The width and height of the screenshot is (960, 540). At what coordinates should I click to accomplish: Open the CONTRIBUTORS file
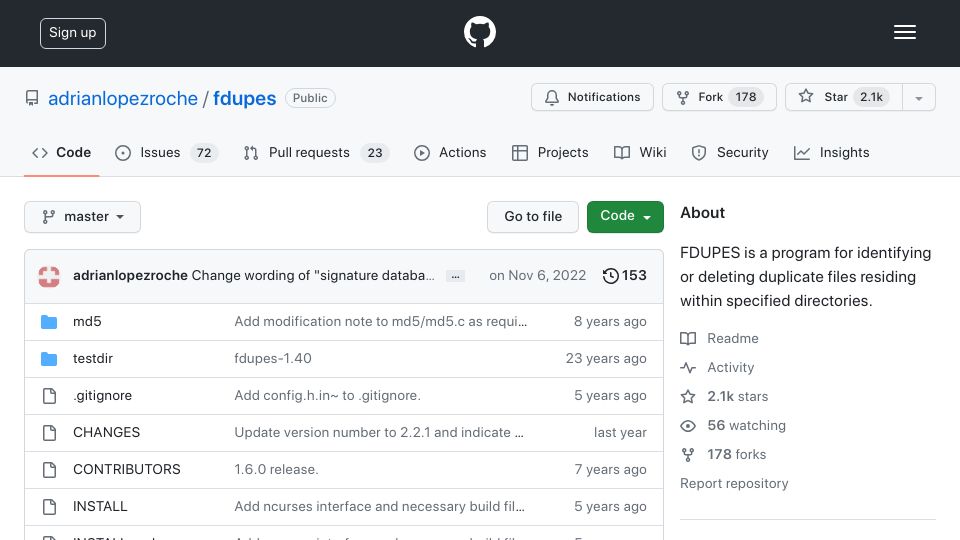tap(127, 470)
